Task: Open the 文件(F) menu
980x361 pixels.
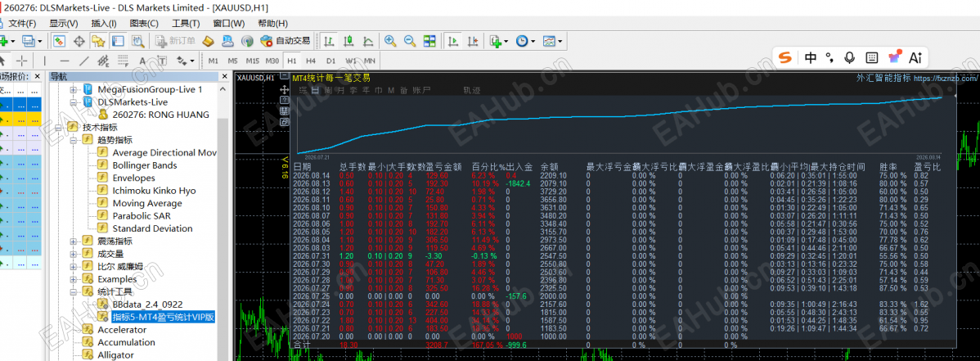Action: pos(22,23)
